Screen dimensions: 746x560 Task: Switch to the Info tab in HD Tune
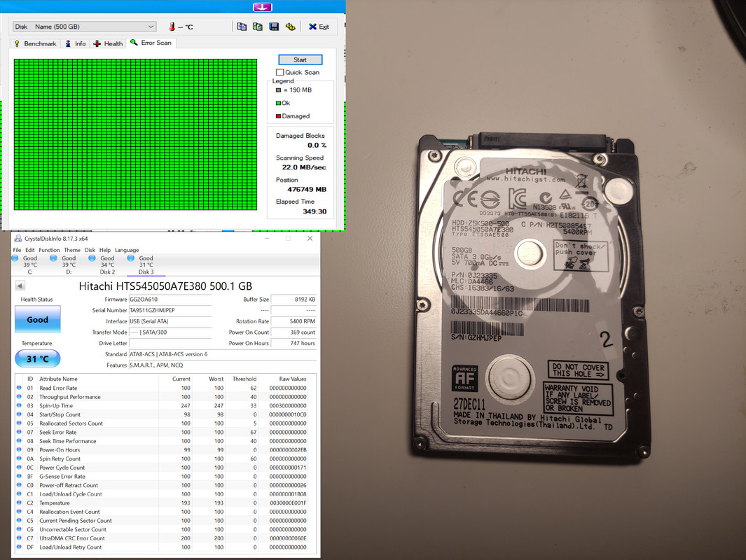(76, 43)
